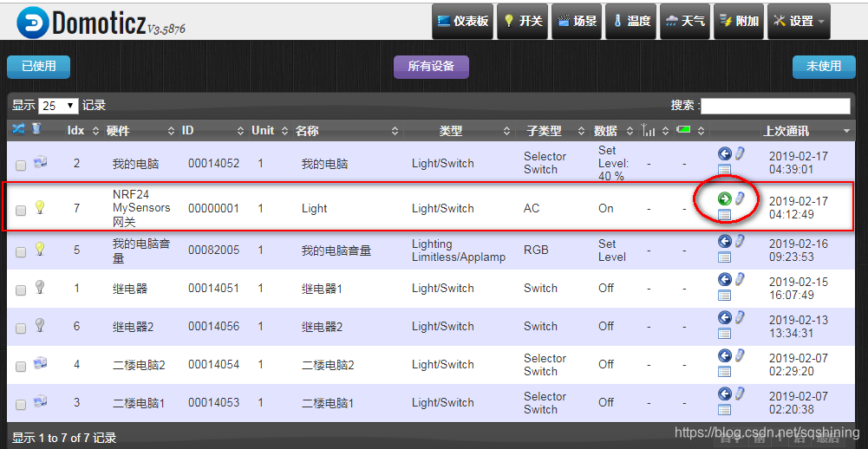Image resolution: width=868 pixels, height=449 pixels.
Task: Expand the 设置 settings dropdown
Action: click(799, 21)
